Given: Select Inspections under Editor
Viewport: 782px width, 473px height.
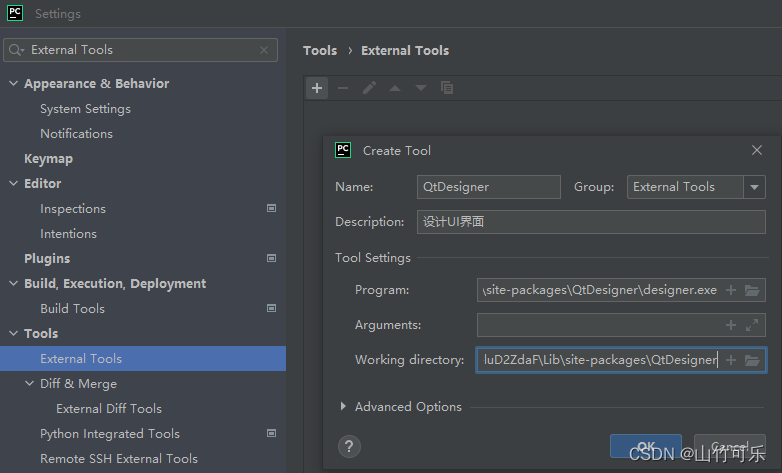Looking at the screenshot, I should (73, 209).
